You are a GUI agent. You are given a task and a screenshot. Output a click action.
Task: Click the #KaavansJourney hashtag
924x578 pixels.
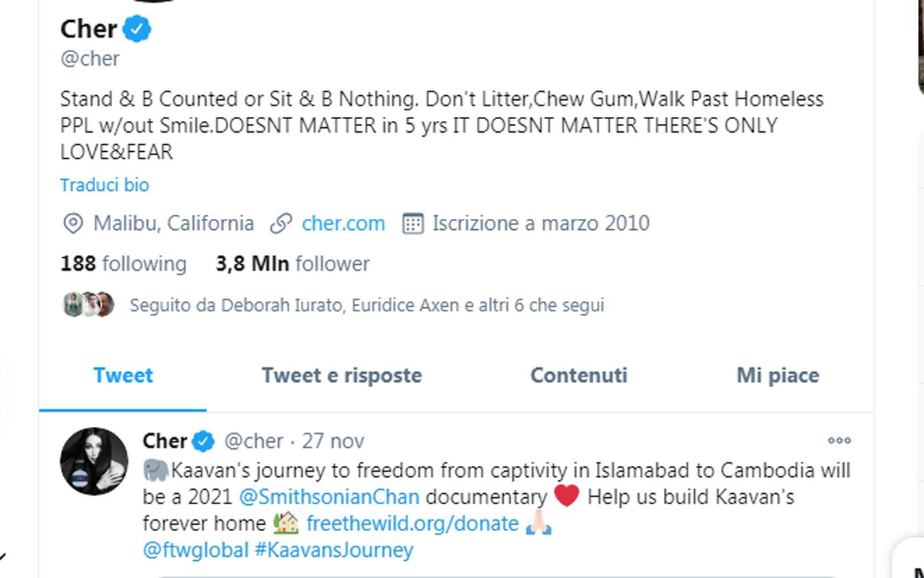point(334,550)
